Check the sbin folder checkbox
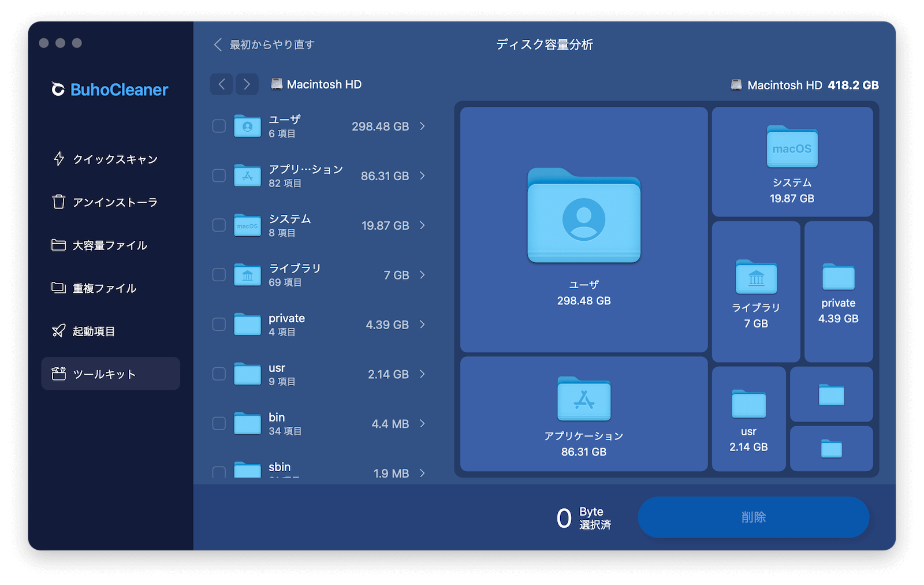Image resolution: width=924 pixels, height=585 pixels. (219, 472)
